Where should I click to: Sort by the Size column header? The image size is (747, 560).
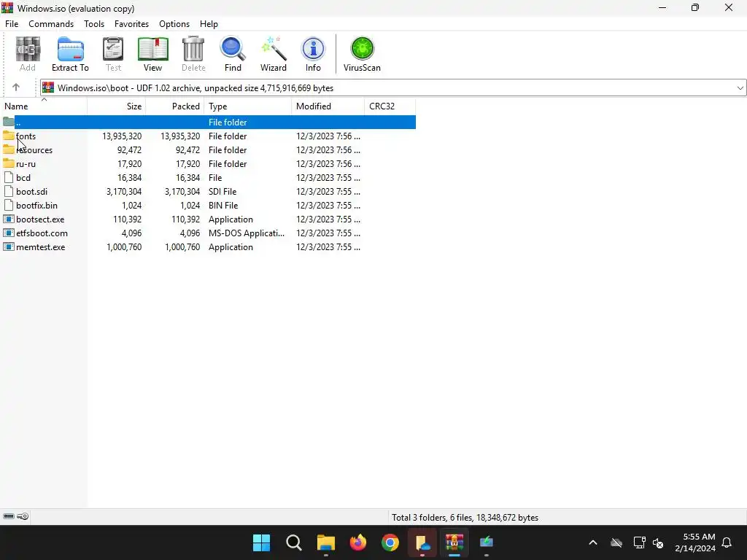click(x=117, y=106)
